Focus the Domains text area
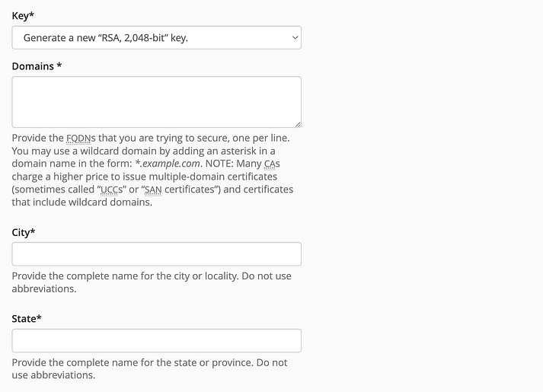Screen dimensions: 543x392 tap(156, 101)
